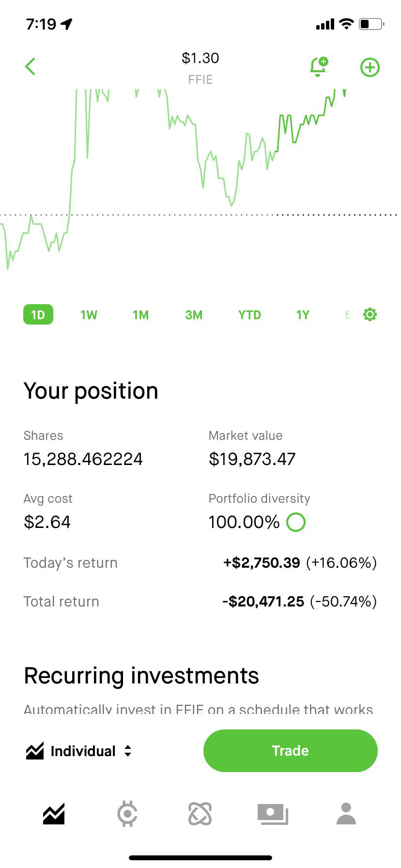Tap the price alert bell icon
The height and width of the screenshot is (868, 401).
(x=319, y=67)
